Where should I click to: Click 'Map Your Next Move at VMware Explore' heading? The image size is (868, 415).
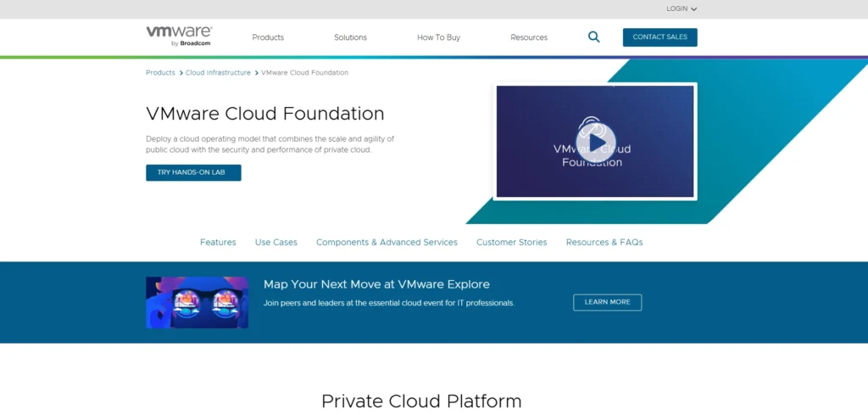point(376,284)
